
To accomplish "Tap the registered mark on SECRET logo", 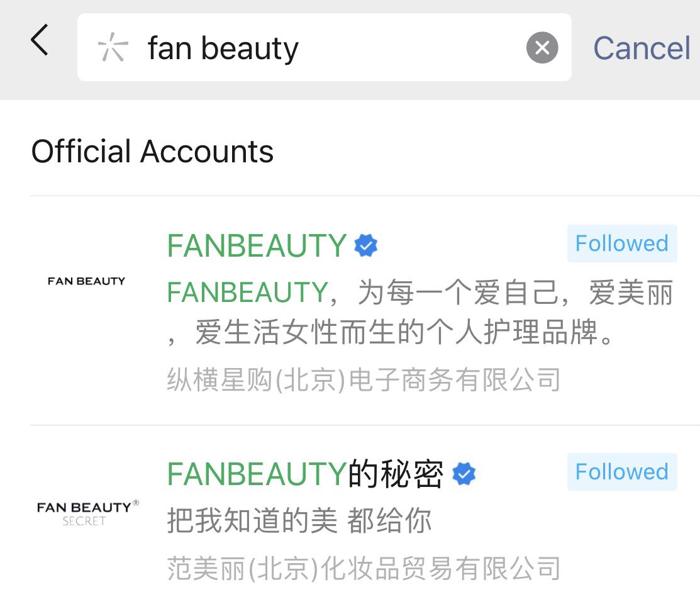I will click(136, 503).
